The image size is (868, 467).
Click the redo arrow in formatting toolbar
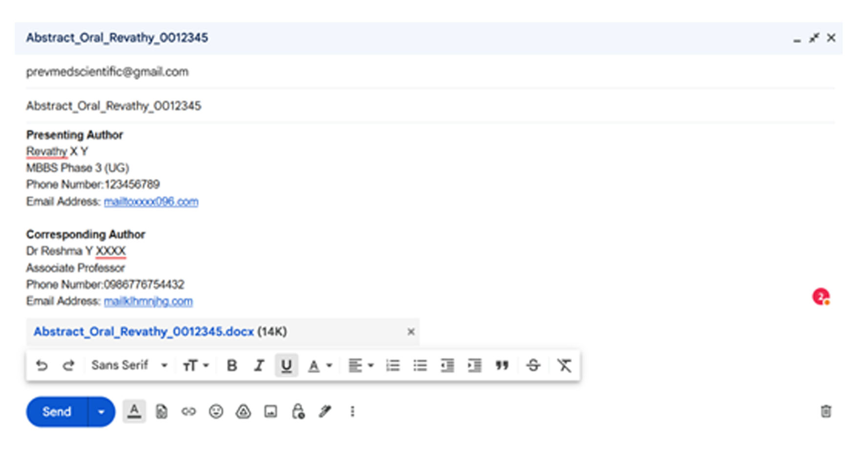click(68, 365)
